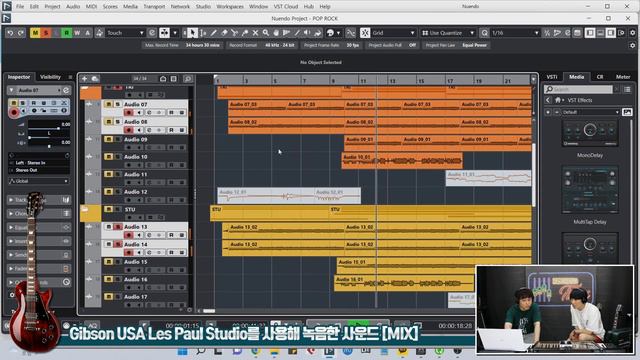The height and width of the screenshot is (360, 640).
Task: Select the Line tool
Action: (x=297, y=33)
